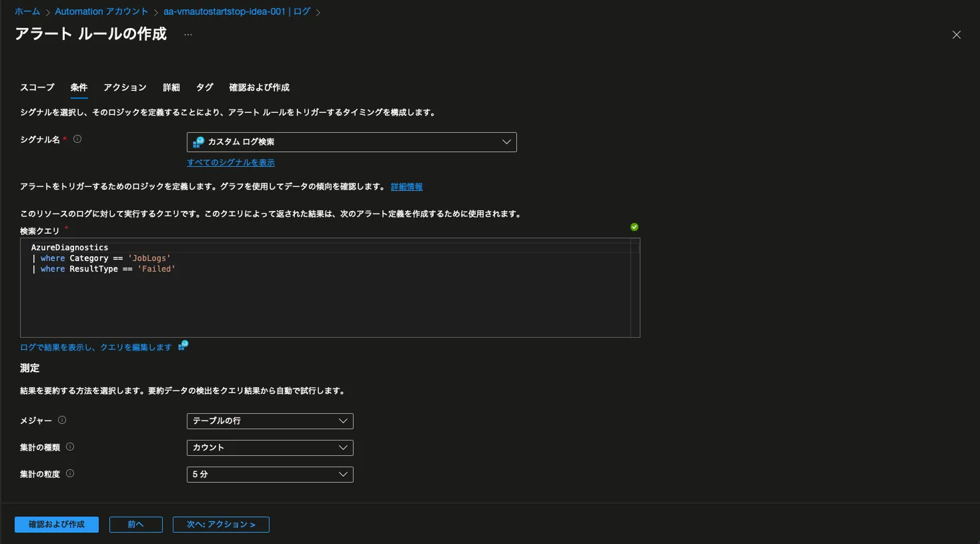Open the シグナル名 dropdown showing カスタム ログ検索
The height and width of the screenshot is (544, 980).
[352, 142]
